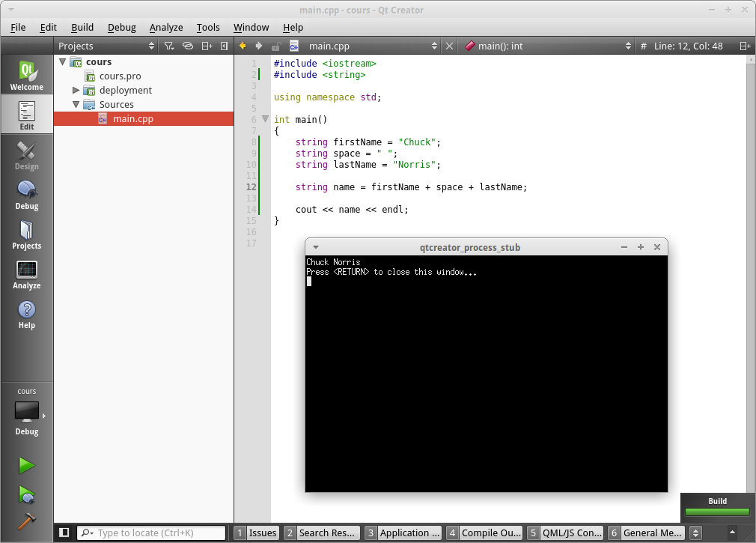Split the editor view
This screenshot has height=543, width=756.
point(745,46)
